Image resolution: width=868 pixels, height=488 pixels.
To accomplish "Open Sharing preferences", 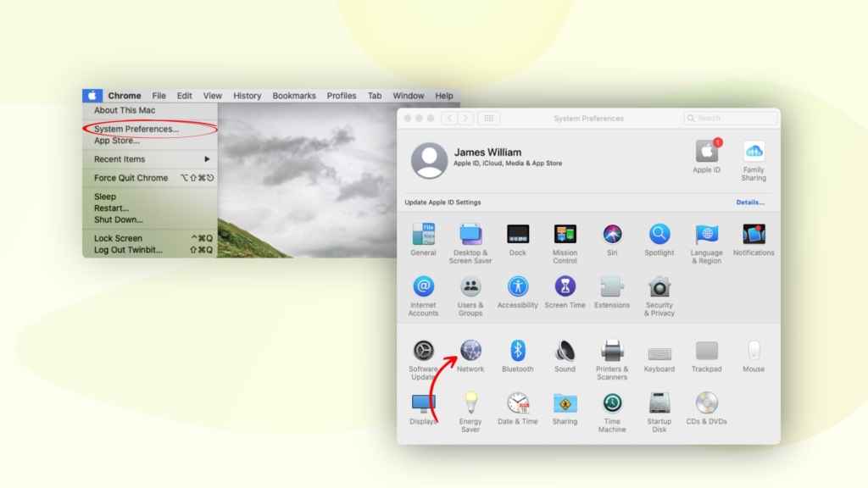I will click(x=565, y=408).
